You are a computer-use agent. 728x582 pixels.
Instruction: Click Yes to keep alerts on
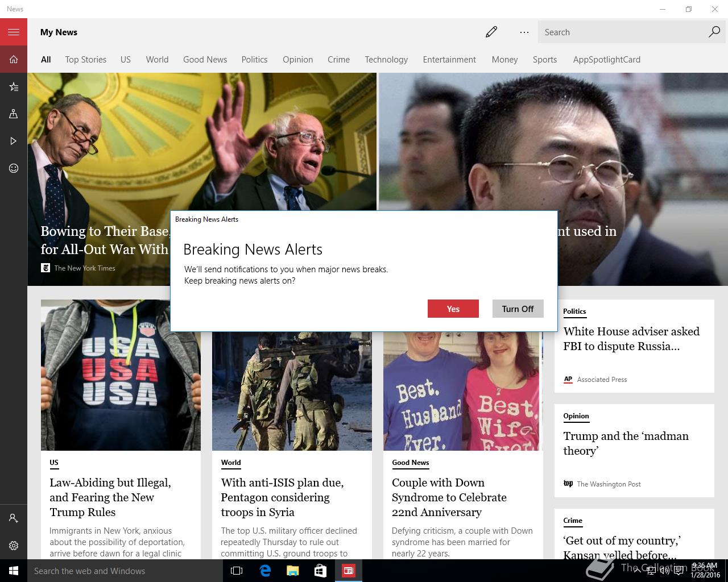tap(453, 309)
